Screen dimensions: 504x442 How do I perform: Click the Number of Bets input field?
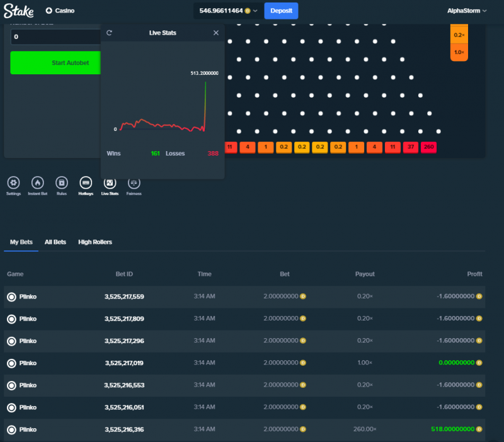pyautogui.click(x=55, y=37)
